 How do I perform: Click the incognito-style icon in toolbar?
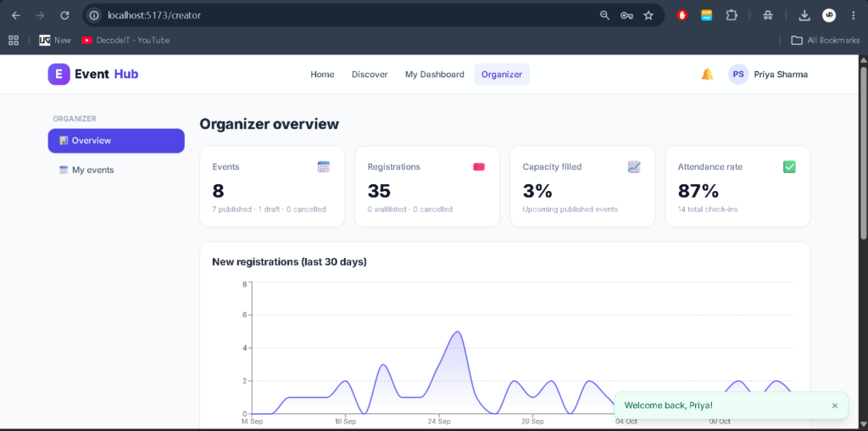click(767, 15)
